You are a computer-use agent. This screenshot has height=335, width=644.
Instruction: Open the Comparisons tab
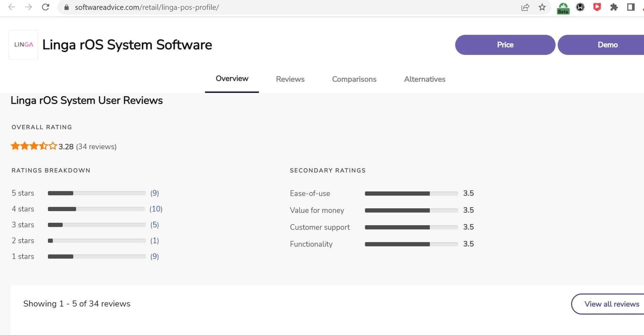click(354, 79)
